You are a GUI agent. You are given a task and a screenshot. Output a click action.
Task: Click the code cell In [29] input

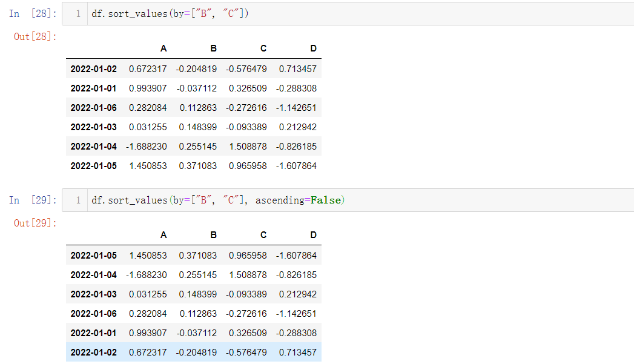click(348, 200)
